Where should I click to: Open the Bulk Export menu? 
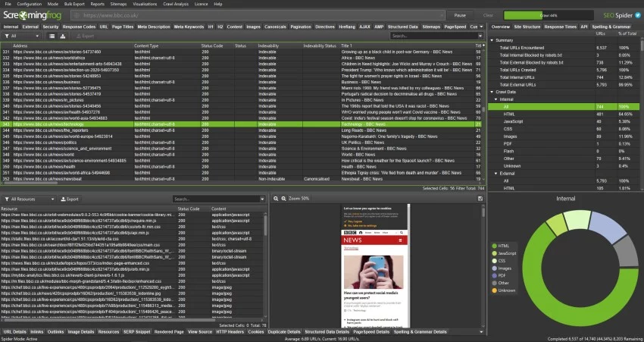[x=74, y=4]
